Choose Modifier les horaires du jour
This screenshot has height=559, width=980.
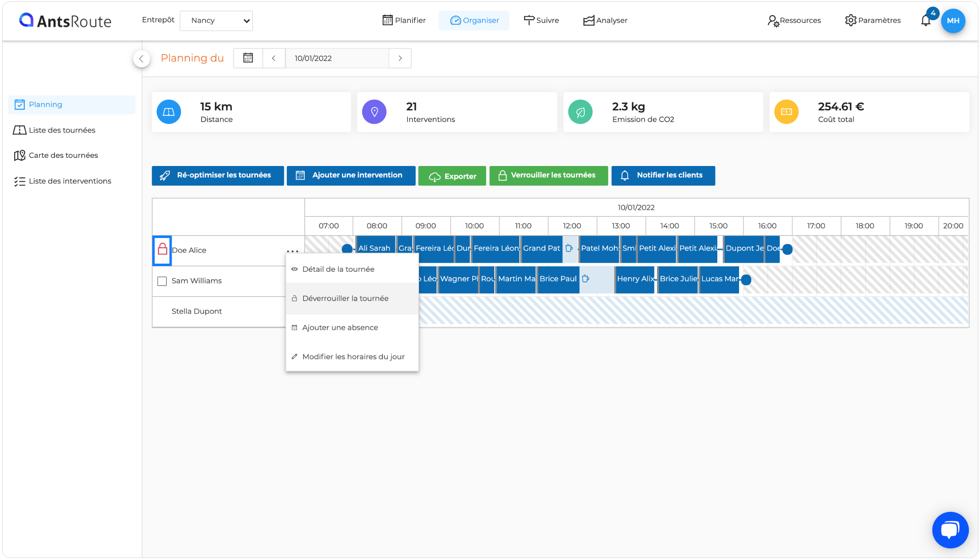pyautogui.click(x=352, y=357)
